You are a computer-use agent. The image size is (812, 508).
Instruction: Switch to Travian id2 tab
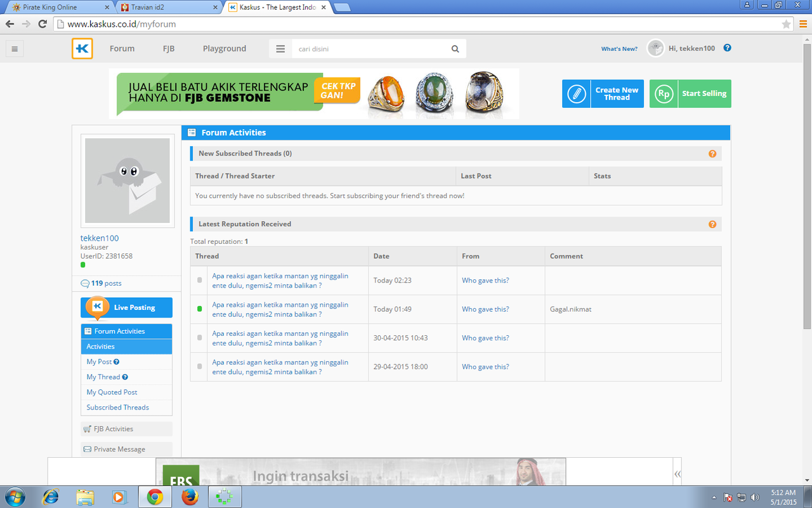click(168, 8)
